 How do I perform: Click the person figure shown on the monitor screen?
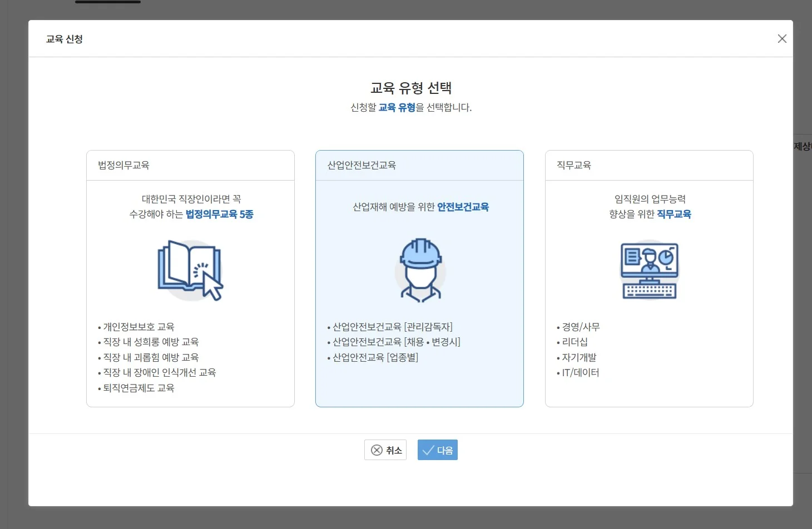(649, 261)
